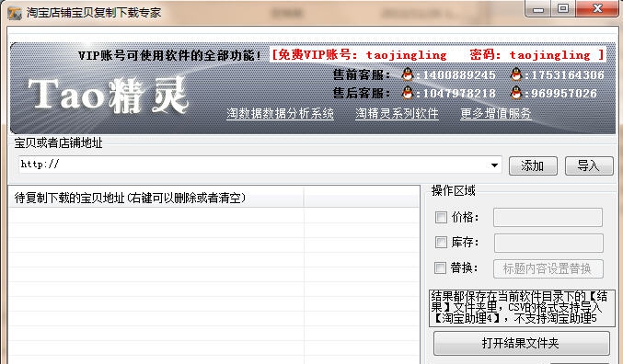Click the 标题内容设置替换 button
Viewport: 623px width, 364px height.
[548, 268]
